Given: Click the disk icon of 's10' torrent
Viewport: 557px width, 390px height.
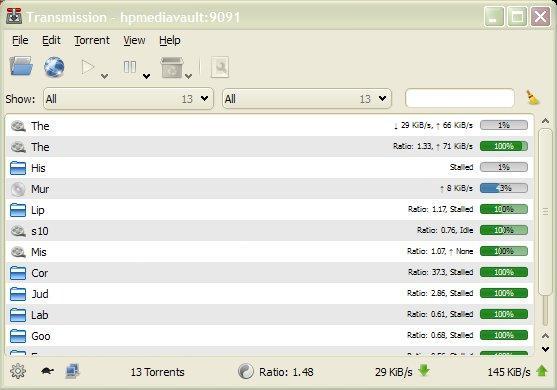Looking at the screenshot, I should coord(18,231).
